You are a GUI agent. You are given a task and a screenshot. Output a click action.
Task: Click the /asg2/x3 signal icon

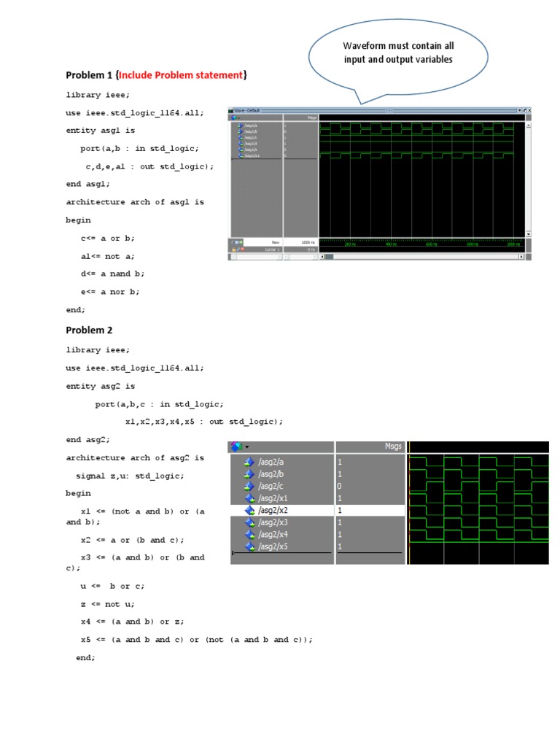(249, 522)
